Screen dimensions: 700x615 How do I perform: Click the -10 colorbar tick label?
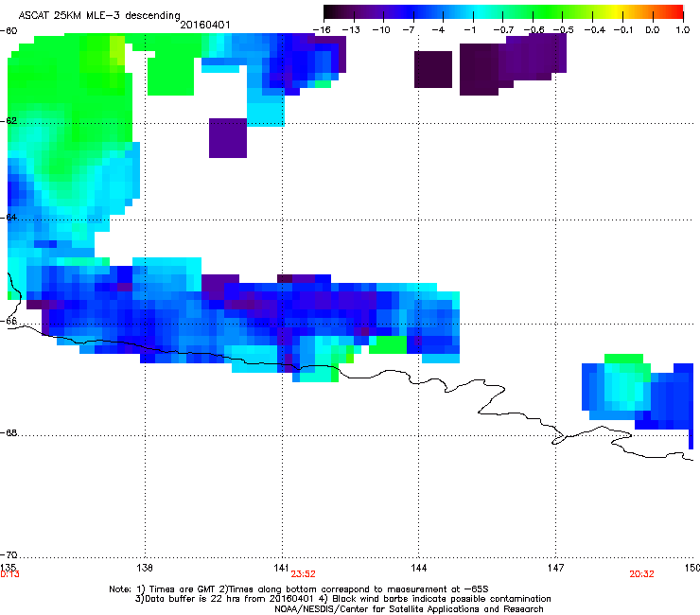[x=381, y=29]
